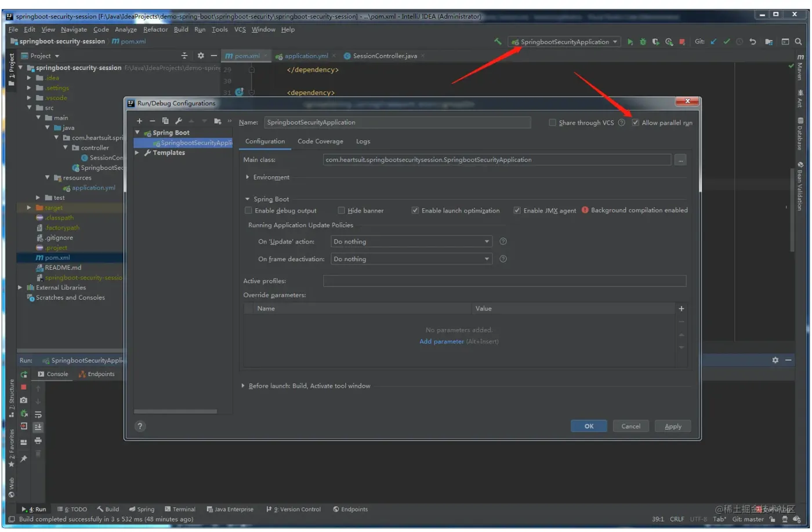Image resolution: width=812 pixels, height=532 pixels.
Task: Open the Refactor menu
Action: 155,30
